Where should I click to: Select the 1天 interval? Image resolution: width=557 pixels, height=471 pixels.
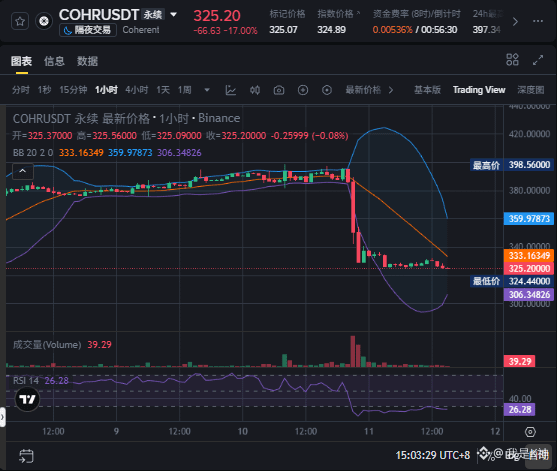(163, 90)
